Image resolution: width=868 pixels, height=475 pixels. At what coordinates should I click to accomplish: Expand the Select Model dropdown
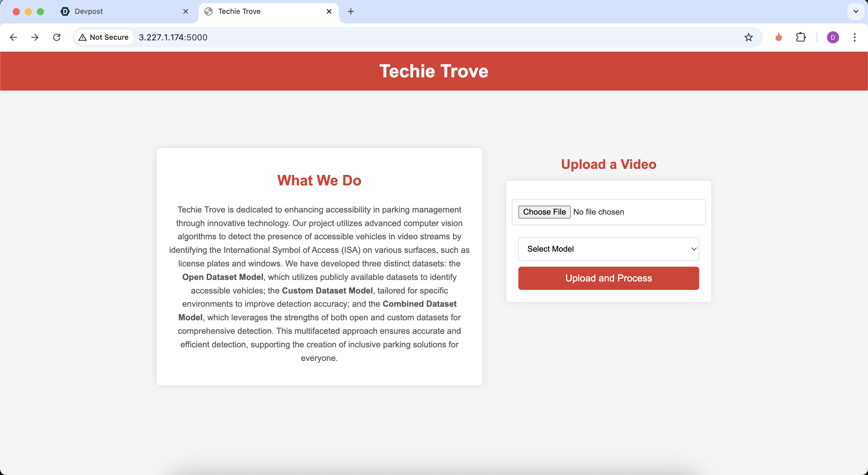click(608, 249)
